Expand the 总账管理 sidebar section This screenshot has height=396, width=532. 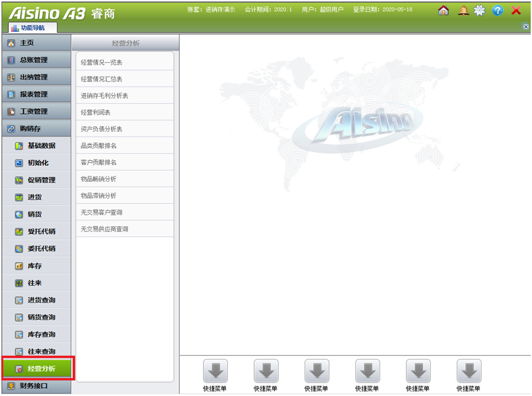coord(35,60)
